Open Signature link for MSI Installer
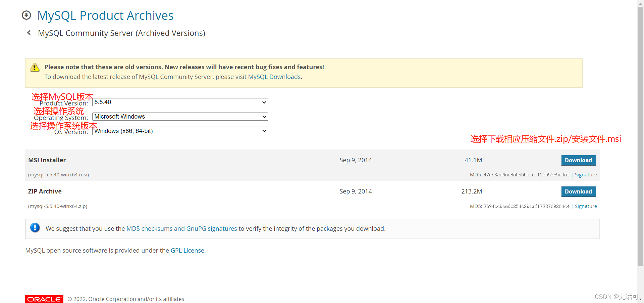The height and width of the screenshot is (303, 644). click(586, 175)
